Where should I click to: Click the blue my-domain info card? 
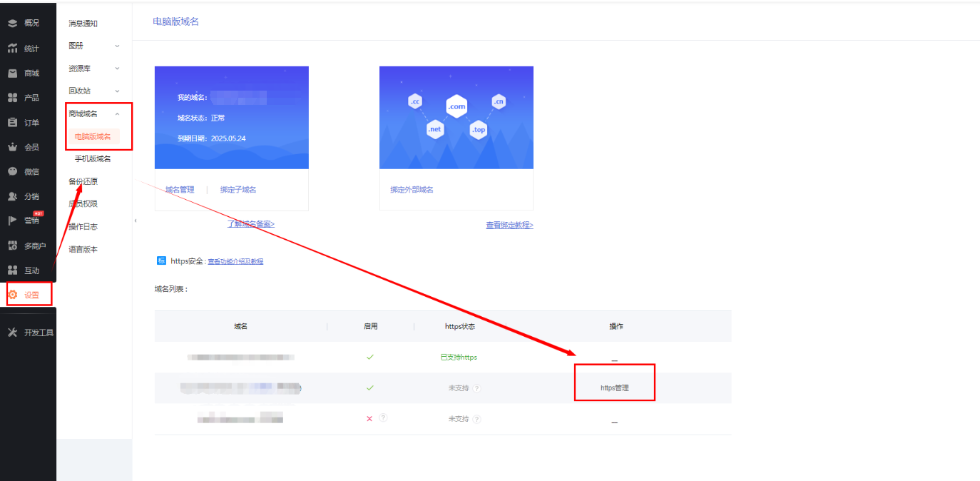(x=232, y=118)
